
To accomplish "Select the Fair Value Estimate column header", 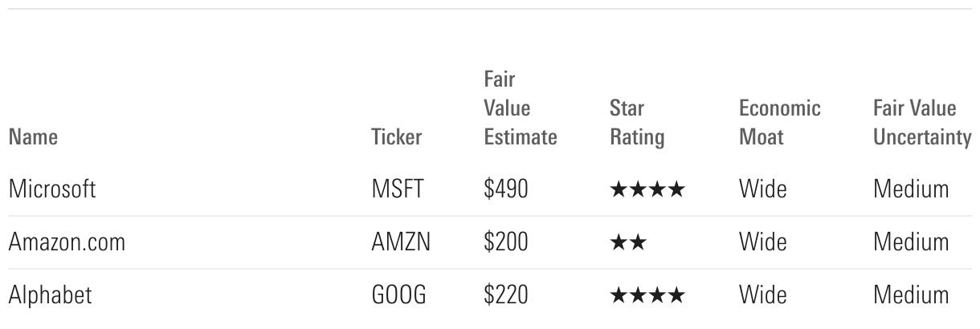I will click(520, 109).
